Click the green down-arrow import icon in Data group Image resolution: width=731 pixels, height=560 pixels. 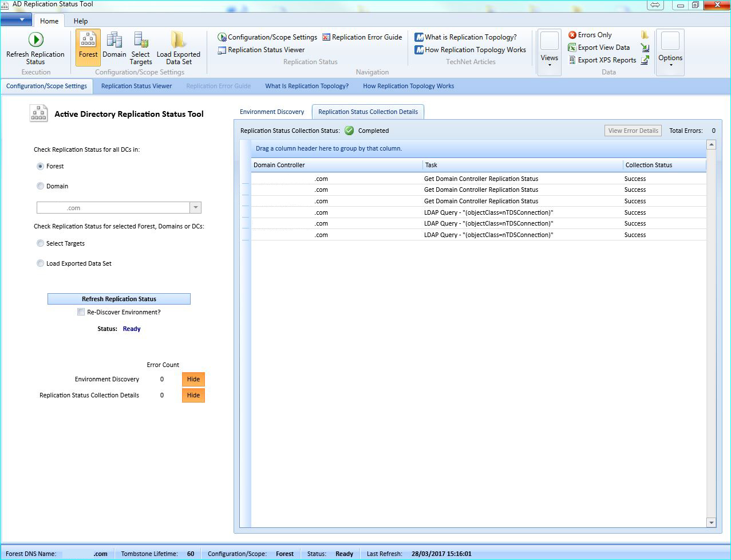tap(645, 48)
